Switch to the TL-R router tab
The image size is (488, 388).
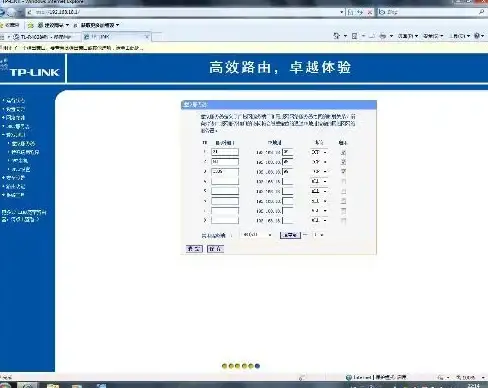(46, 37)
